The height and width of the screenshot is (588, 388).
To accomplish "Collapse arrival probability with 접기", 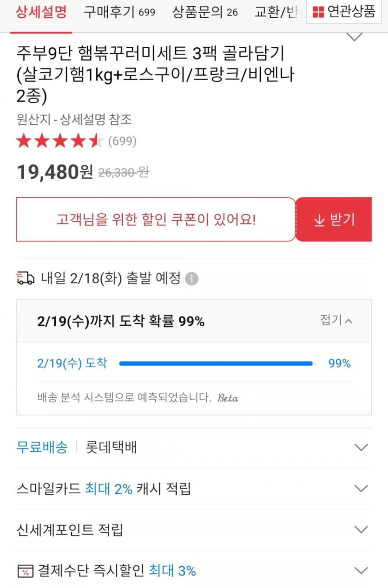I will (x=336, y=320).
